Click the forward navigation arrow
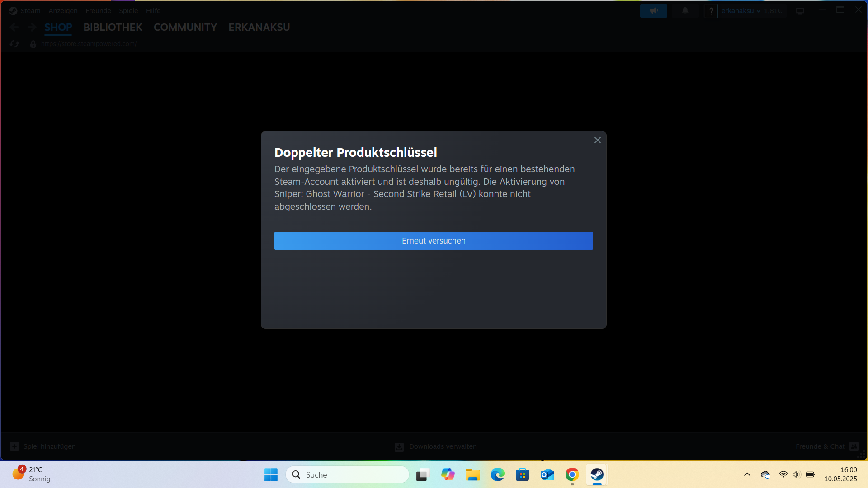 32,27
